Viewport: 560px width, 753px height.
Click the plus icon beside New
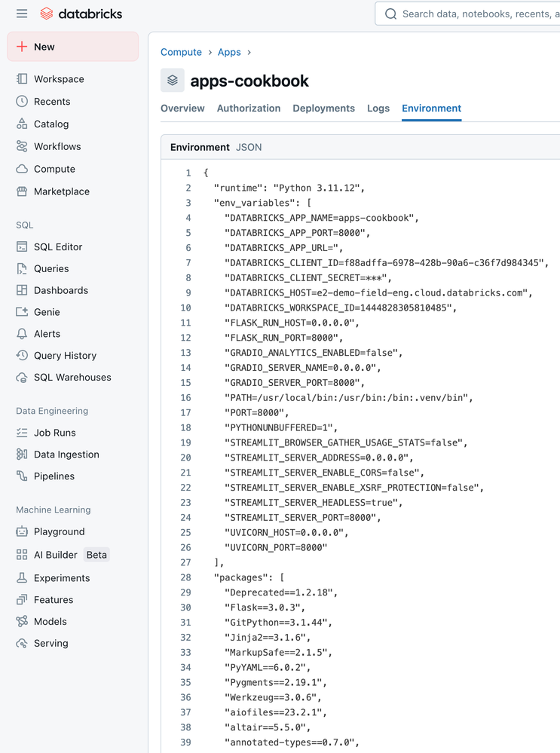(22, 47)
